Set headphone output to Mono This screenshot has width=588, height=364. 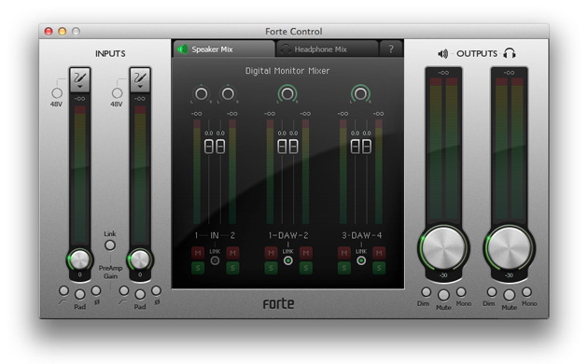pos(526,291)
